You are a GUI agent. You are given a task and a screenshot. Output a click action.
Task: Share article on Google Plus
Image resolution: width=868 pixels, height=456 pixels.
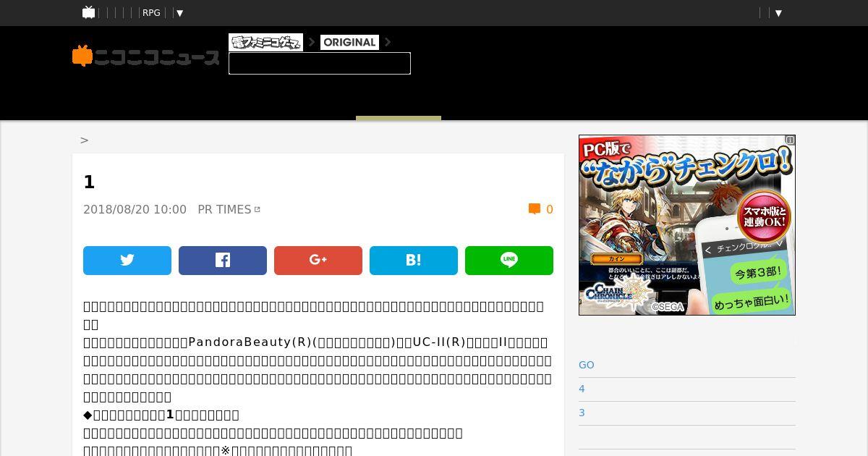point(318,261)
